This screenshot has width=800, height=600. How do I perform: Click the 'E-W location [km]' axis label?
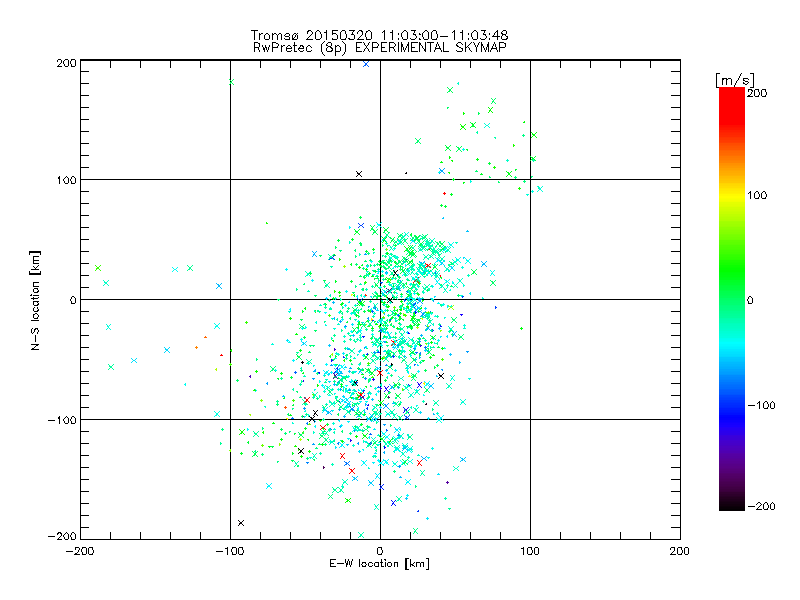(379, 564)
